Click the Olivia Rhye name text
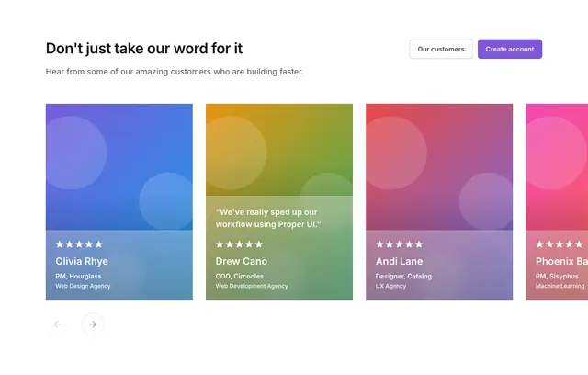588x375 pixels. 82,261
